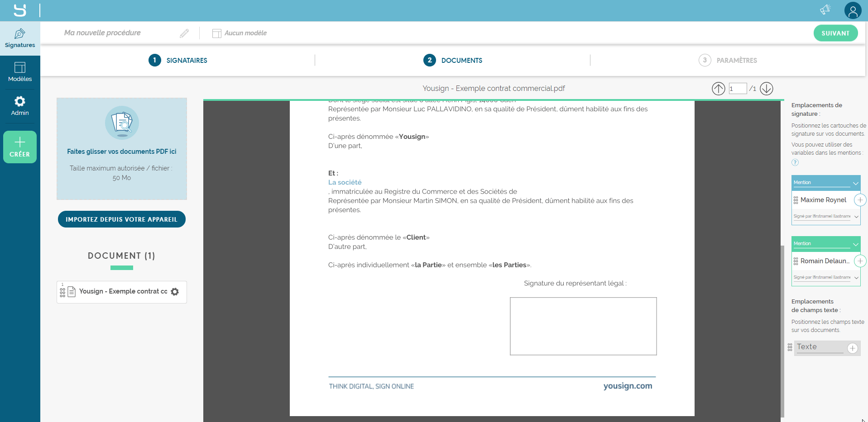This screenshot has height=422, width=868.
Task: Click the Yousign logo icon
Action: pos(20,10)
